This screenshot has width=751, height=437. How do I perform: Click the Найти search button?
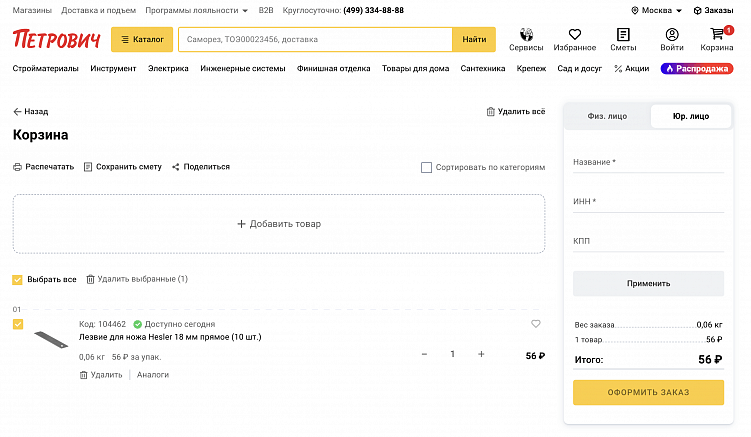(x=474, y=39)
